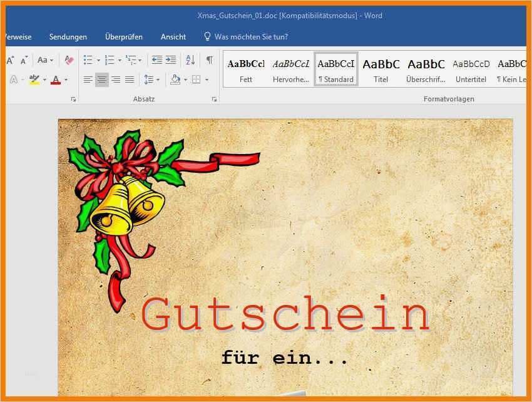The width and height of the screenshot is (532, 402).
Task: Apply justified text alignment
Action: pos(128,80)
